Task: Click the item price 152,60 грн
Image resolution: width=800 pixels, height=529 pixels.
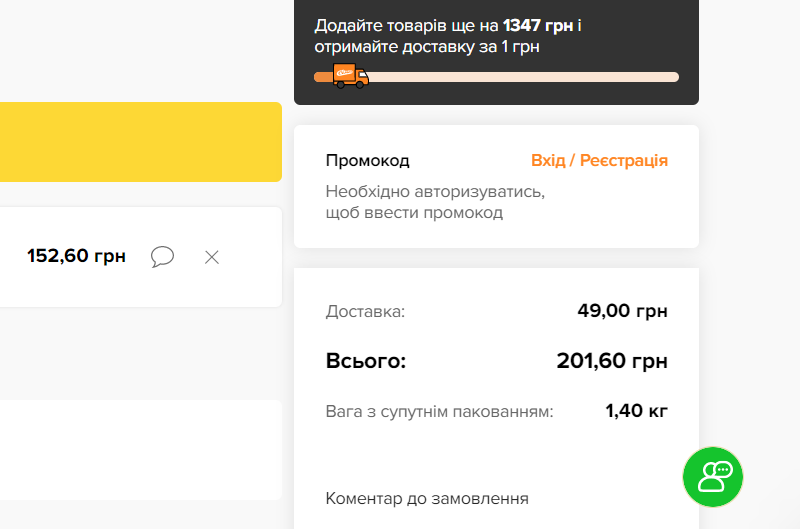Action: tap(77, 257)
